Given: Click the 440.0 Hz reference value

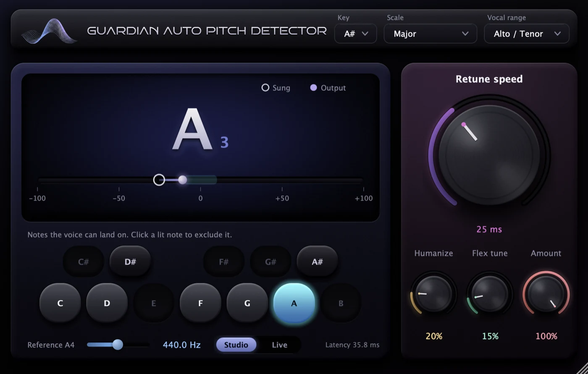Looking at the screenshot, I should coord(182,345).
